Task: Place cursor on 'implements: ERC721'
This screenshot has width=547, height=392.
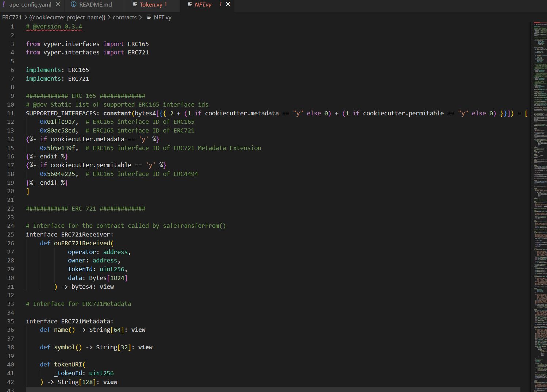Action: coord(57,78)
